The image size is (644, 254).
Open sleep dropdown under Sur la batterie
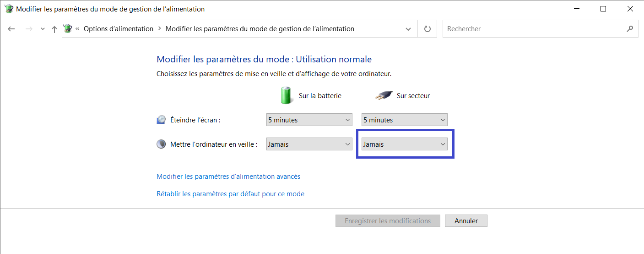(x=309, y=144)
